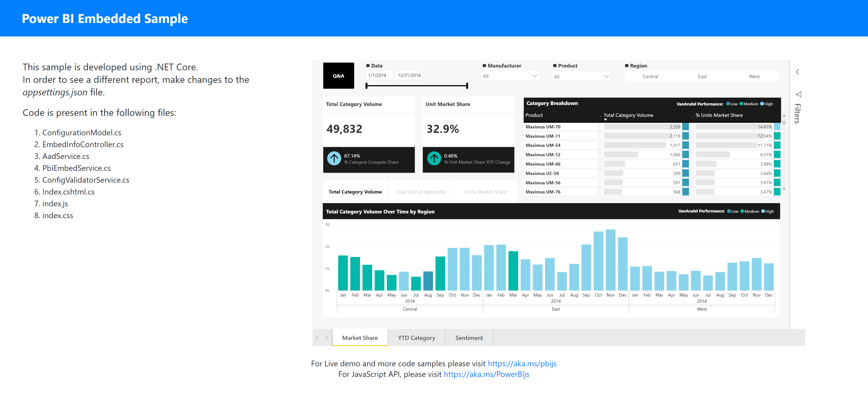This screenshot has width=868, height=406.
Task: Click the next-page arrow in the tab bar
Action: [327, 337]
